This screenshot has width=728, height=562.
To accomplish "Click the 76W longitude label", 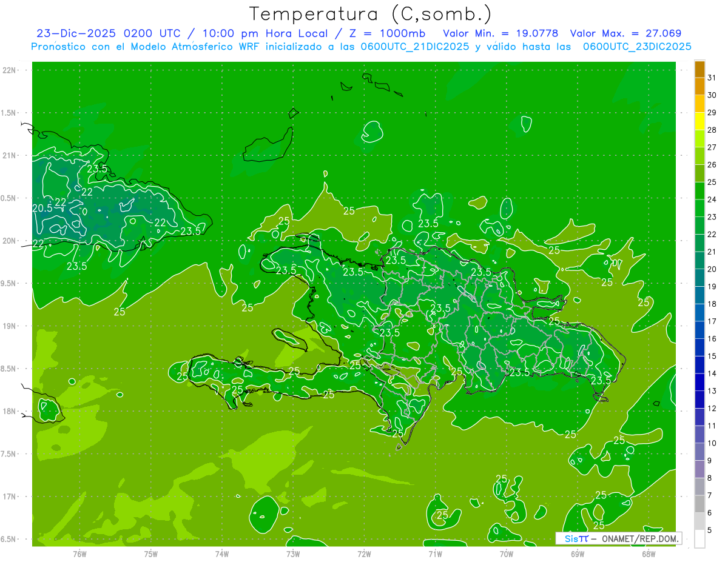I will point(79,554).
